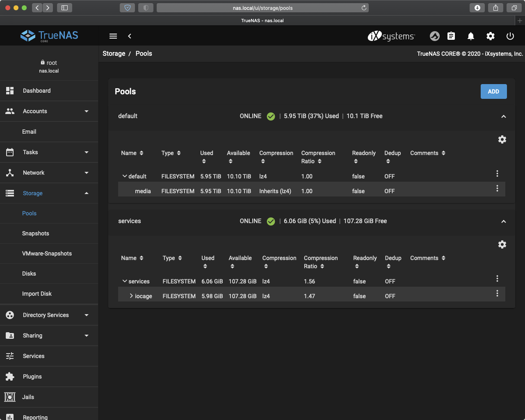Image resolution: width=525 pixels, height=420 pixels.
Task: Open VMware-Snapshots
Action: pos(49,253)
